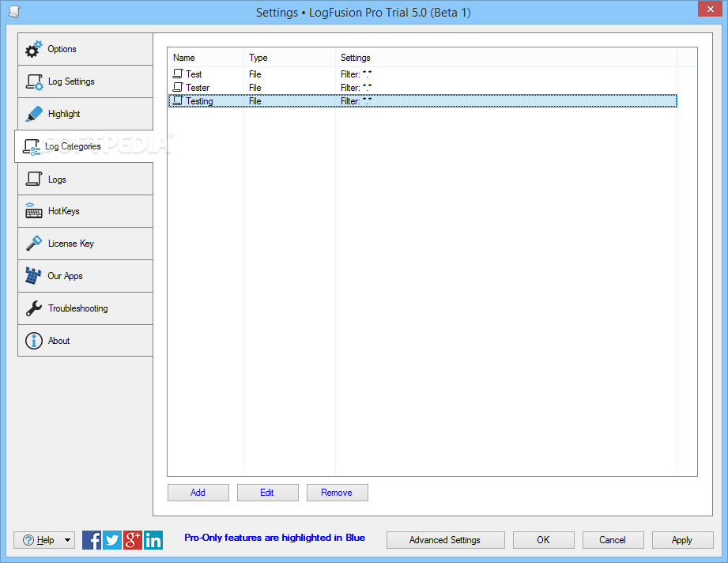Click the HotKeys keyboard icon
The height and width of the screenshot is (563, 728).
coord(34,211)
